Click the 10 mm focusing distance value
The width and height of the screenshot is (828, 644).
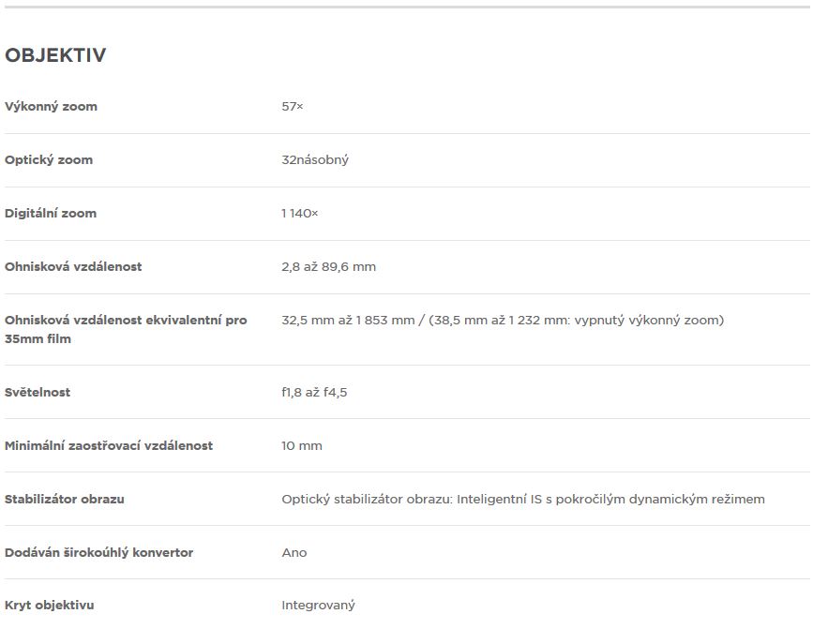[x=302, y=445]
